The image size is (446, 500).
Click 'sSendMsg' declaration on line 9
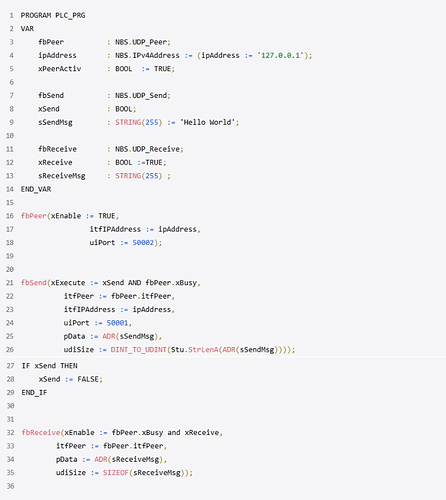coord(55,123)
